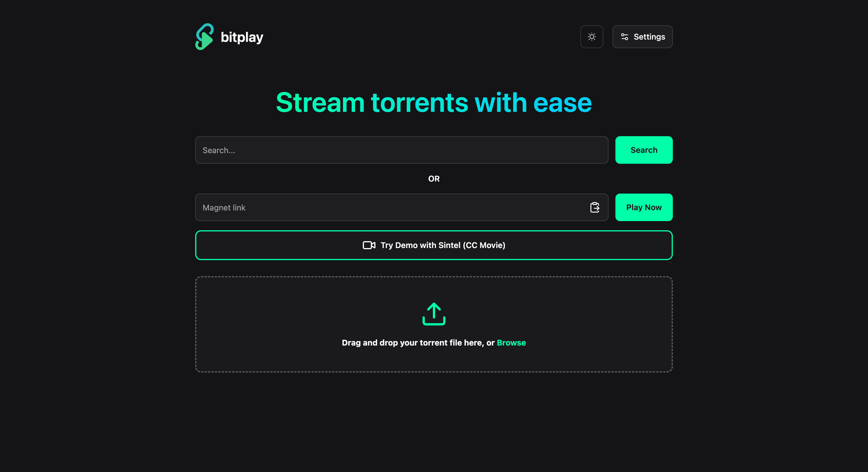This screenshot has width=868, height=472.
Task: Click the bitplay logo icon
Action: click(x=205, y=37)
